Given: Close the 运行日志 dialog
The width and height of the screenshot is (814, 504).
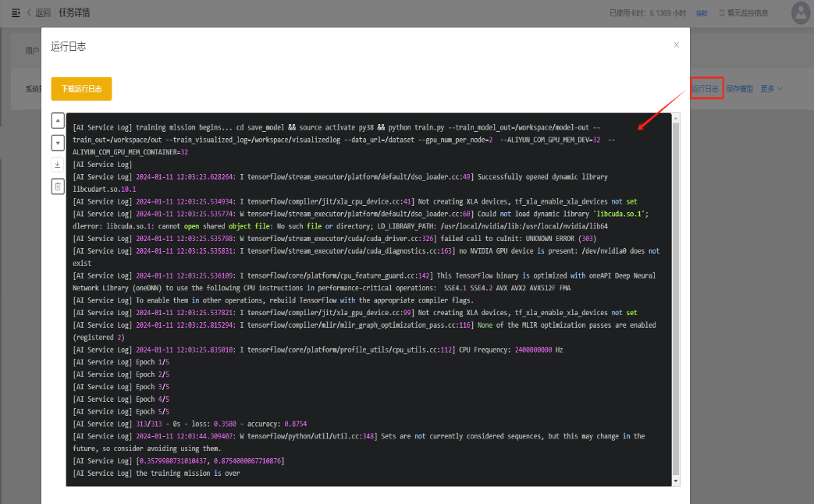Looking at the screenshot, I should (676, 45).
